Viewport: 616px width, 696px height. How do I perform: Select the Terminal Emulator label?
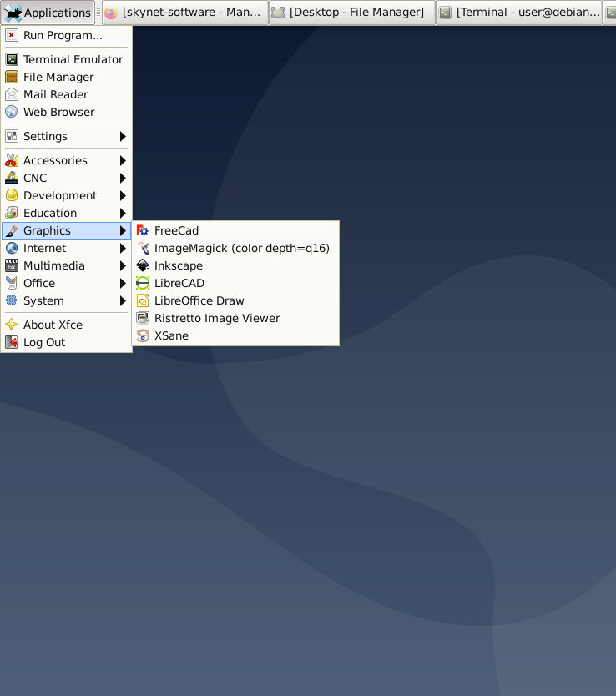[73, 59]
